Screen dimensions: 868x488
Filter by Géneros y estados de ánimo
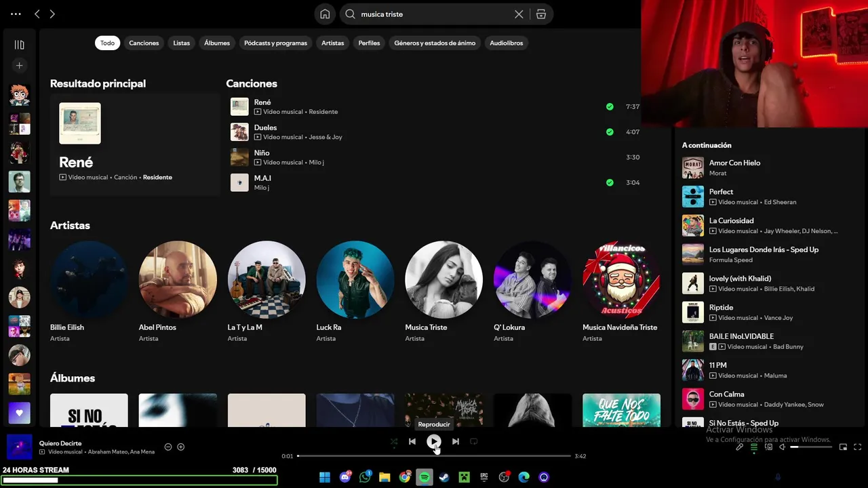click(435, 43)
